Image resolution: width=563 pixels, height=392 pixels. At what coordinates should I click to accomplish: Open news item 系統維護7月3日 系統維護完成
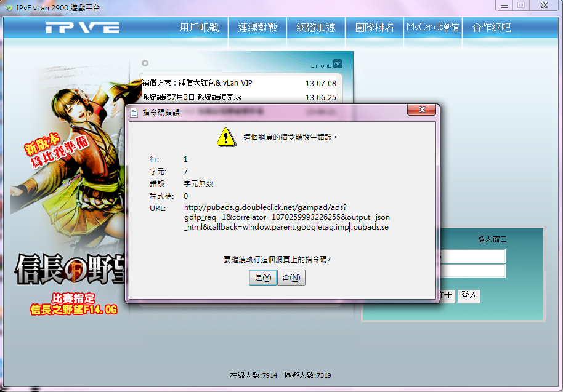192,97
